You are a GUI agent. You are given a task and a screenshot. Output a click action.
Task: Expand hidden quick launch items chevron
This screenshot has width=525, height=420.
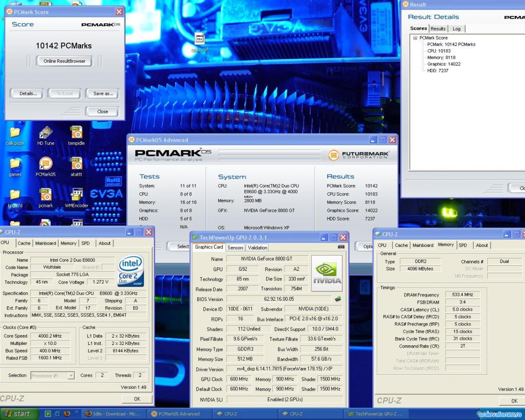point(76,412)
